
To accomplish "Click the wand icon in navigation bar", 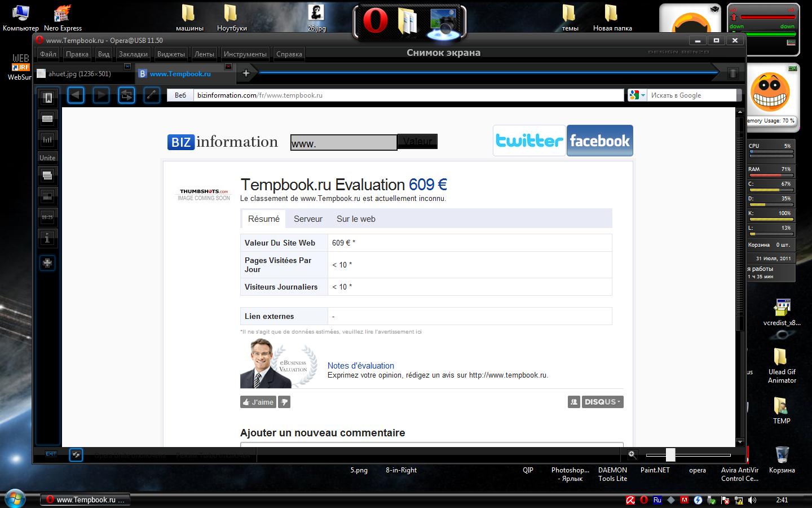I will pos(152,95).
